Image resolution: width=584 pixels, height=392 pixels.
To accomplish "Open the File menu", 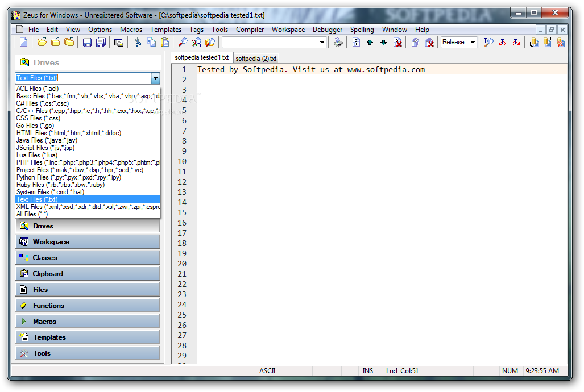I will click(34, 30).
